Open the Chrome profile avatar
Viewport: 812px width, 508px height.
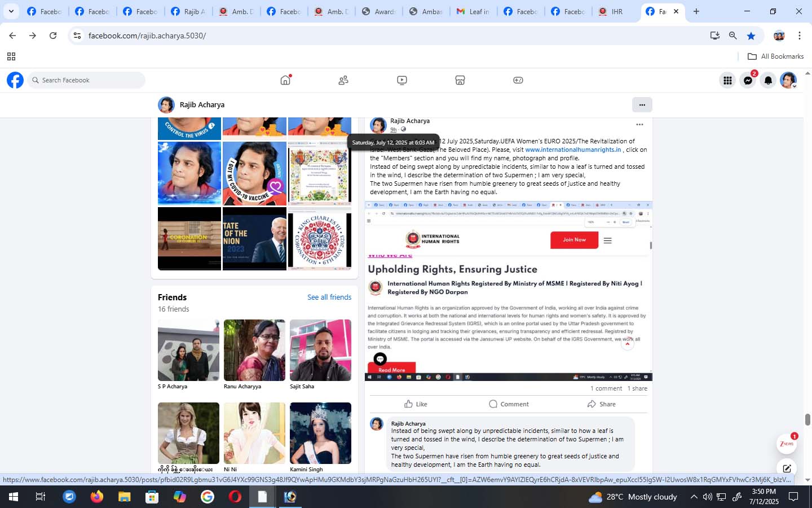coord(779,36)
